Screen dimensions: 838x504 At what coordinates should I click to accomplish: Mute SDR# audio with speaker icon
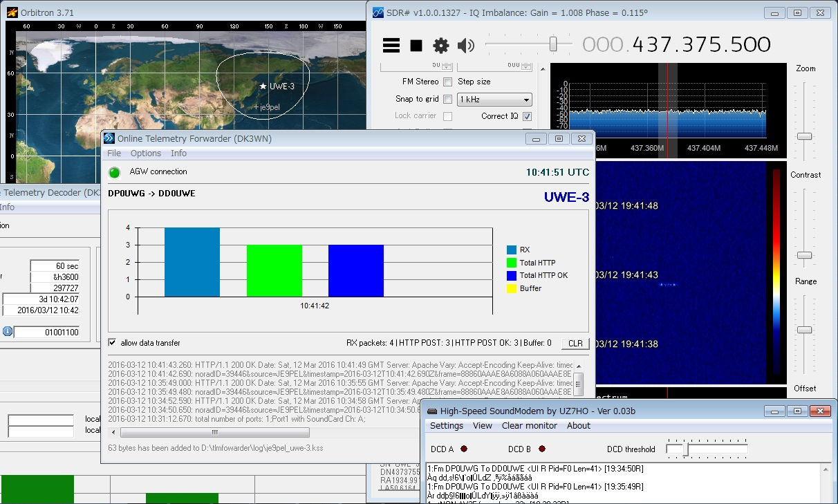(x=466, y=46)
